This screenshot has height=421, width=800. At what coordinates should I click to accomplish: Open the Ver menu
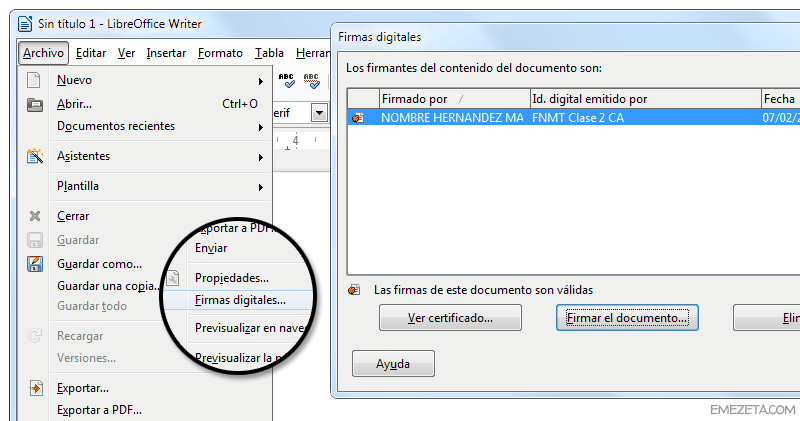(x=126, y=53)
